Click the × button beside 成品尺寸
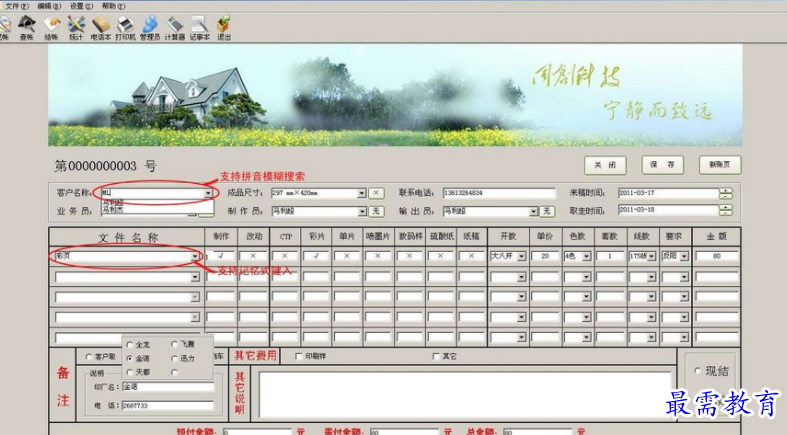The height and width of the screenshot is (435, 787). 376,193
